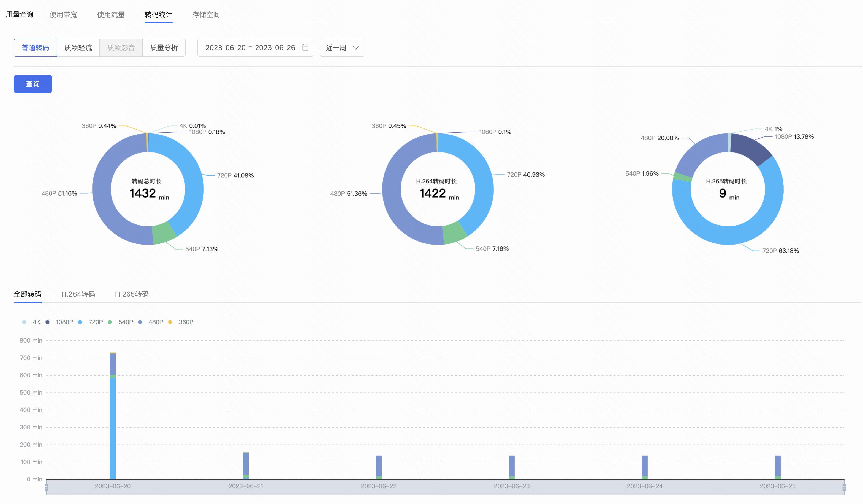Click the 540P 7.13% label
Viewport: 863px width, 504px height.
(202, 249)
